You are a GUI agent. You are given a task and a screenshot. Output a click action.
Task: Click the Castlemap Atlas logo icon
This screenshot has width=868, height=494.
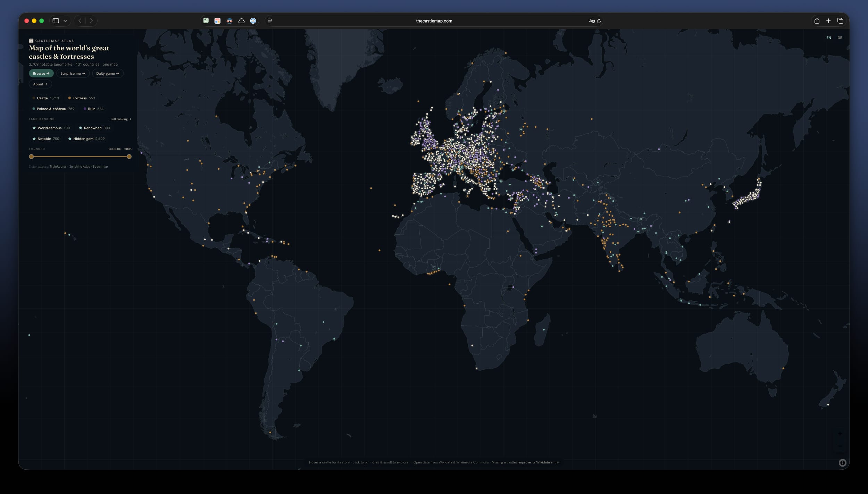[31, 41]
